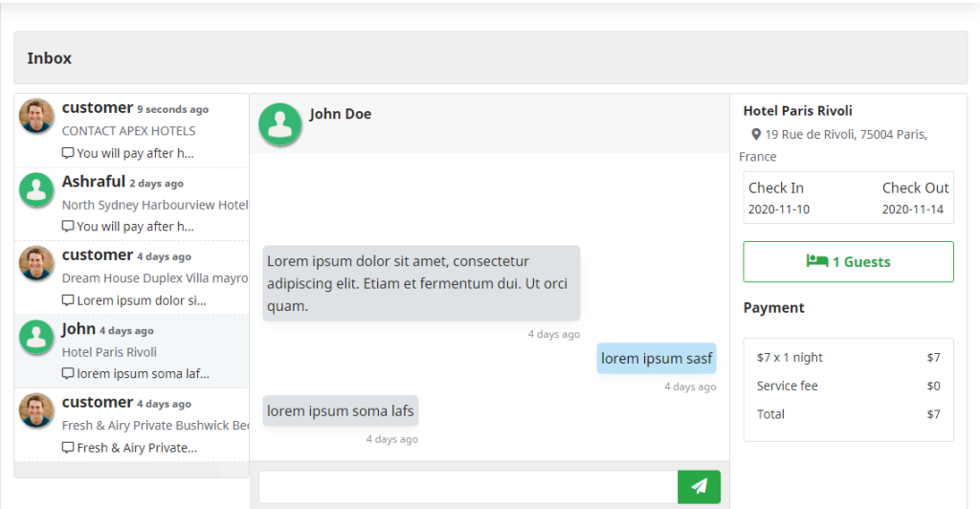Image resolution: width=980 pixels, height=509 pixels.
Task: Click the message input field
Action: click(x=468, y=487)
